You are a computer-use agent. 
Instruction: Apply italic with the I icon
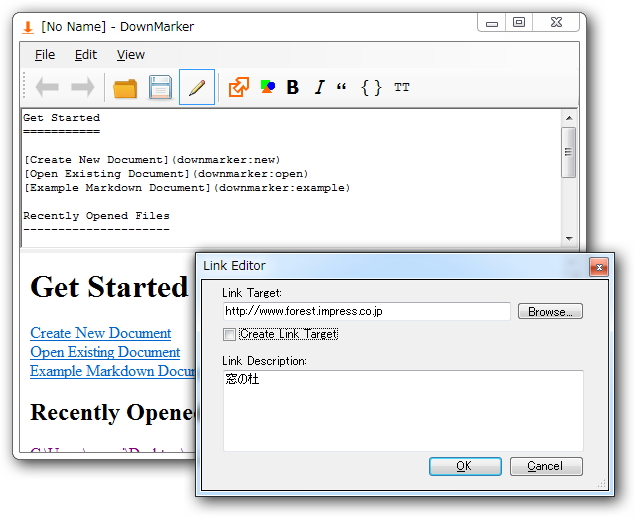[319, 87]
